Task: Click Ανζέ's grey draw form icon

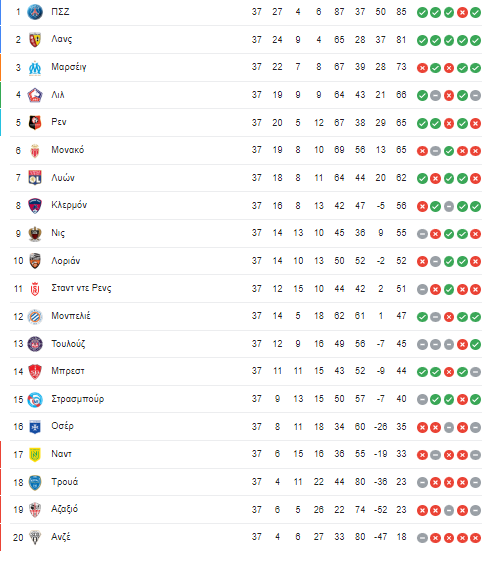Action: [422, 538]
